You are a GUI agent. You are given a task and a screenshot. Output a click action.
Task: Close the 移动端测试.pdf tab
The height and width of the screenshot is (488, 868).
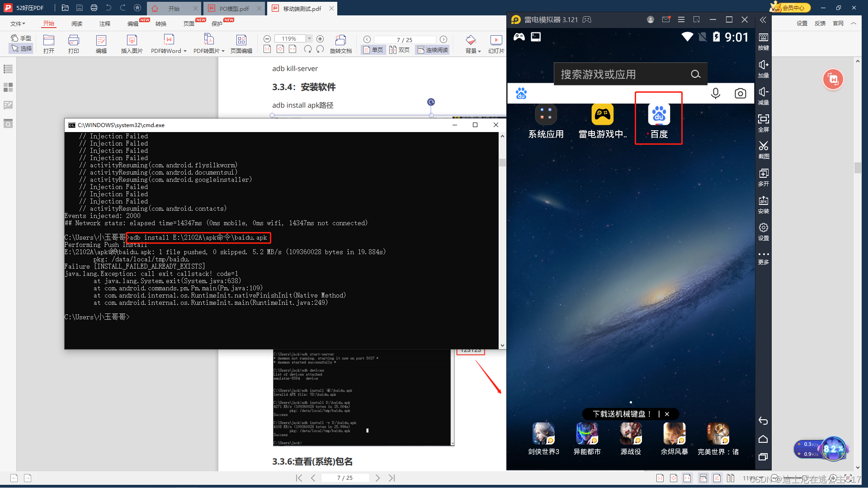click(x=331, y=8)
